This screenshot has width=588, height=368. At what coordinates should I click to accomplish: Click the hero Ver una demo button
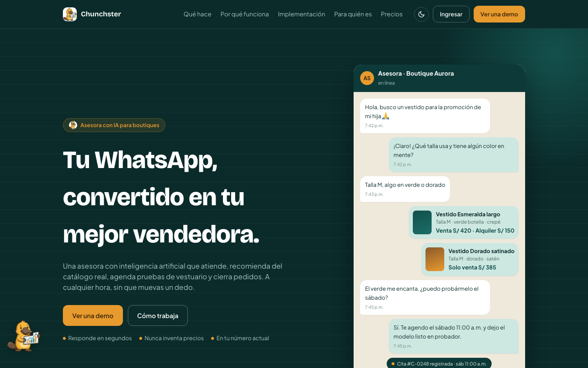[x=93, y=316]
